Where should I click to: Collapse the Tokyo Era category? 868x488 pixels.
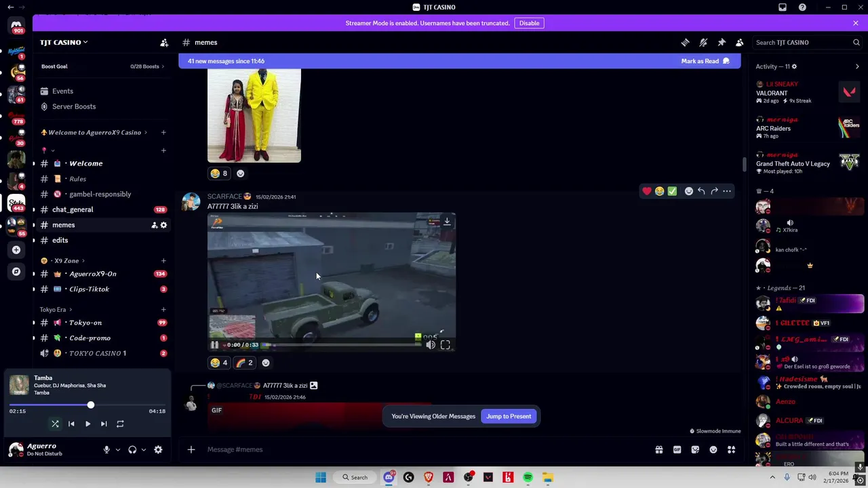(56, 309)
